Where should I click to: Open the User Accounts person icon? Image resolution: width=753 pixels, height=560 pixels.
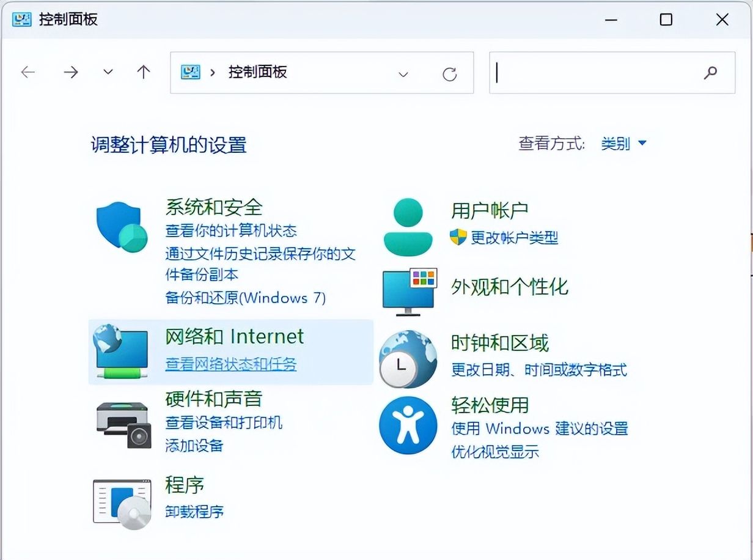(408, 227)
